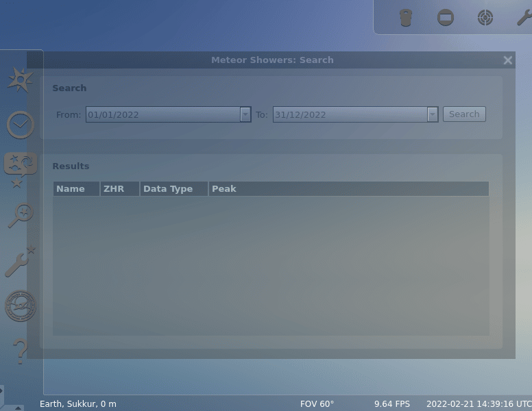Open the Search window magnifier icon
Screen dimensions: 532x411
[21, 215]
